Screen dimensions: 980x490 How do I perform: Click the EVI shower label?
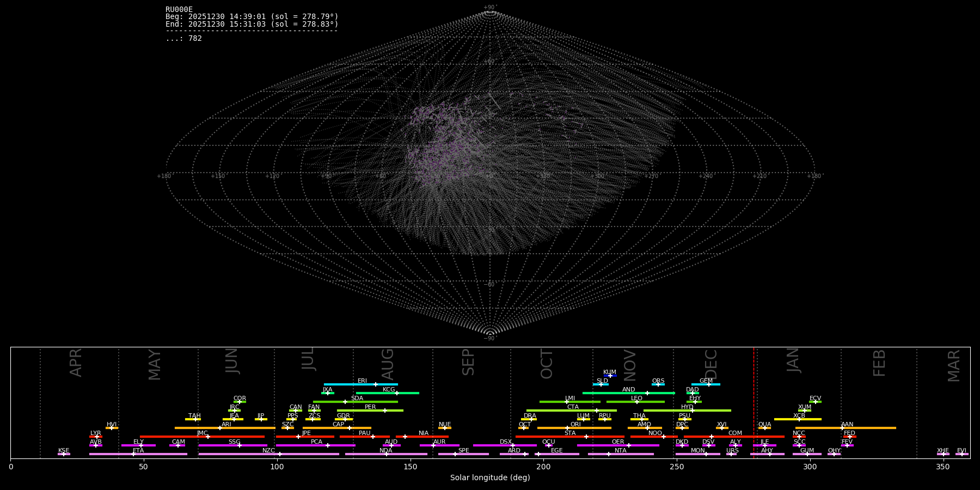tap(962, 451)
